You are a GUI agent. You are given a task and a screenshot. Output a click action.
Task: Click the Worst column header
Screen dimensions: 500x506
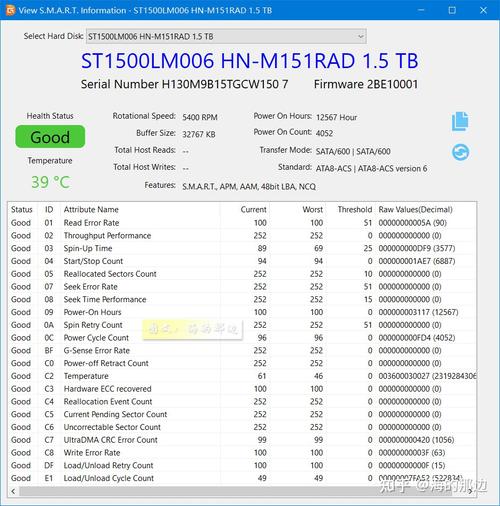tap(312, 210)
